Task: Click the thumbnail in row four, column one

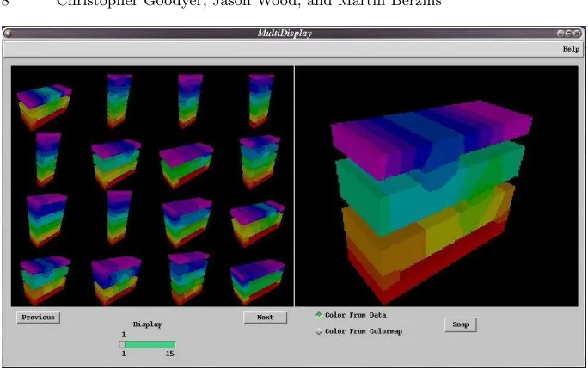Action: (x=45, y=281)
